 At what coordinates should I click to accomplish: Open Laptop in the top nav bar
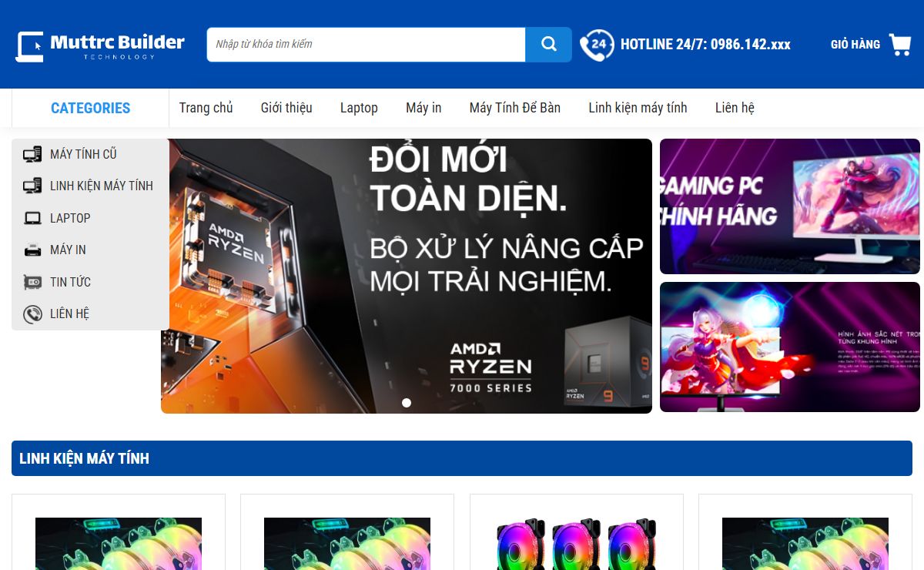click(359, 108)
